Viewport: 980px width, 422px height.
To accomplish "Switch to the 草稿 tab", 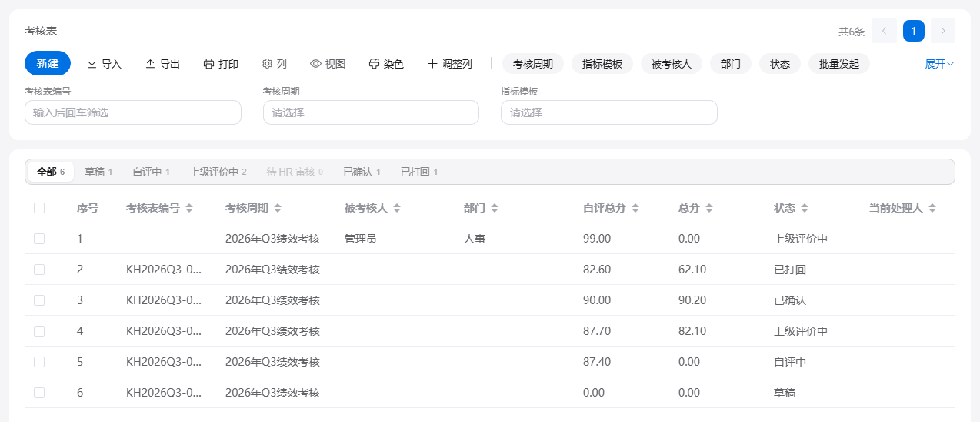I will point(98,172).
